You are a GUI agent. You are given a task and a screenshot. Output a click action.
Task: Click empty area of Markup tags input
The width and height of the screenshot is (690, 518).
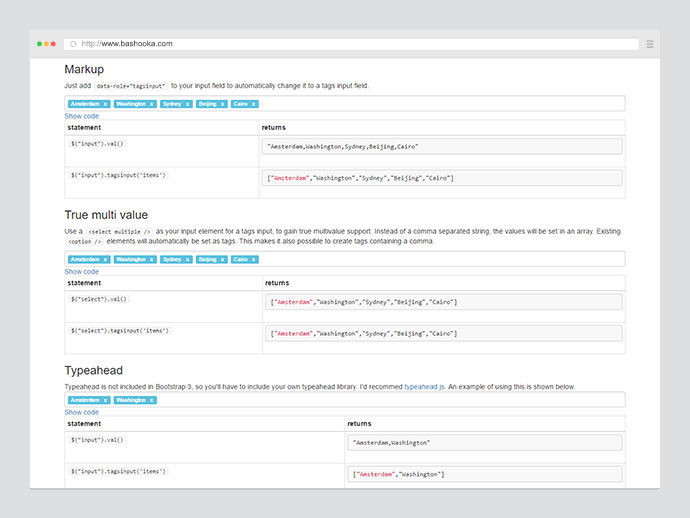(440, 104)
